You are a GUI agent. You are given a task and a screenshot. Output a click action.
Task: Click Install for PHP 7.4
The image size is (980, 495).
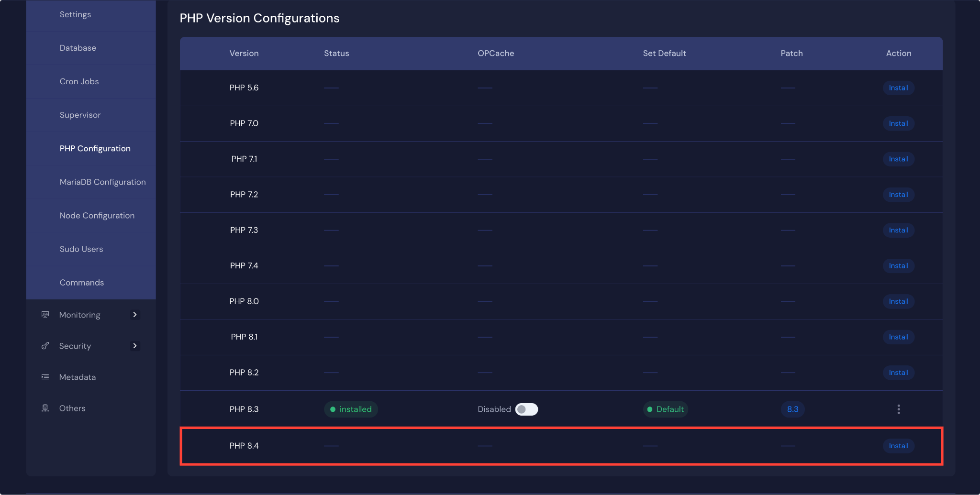tap(898, 266)
